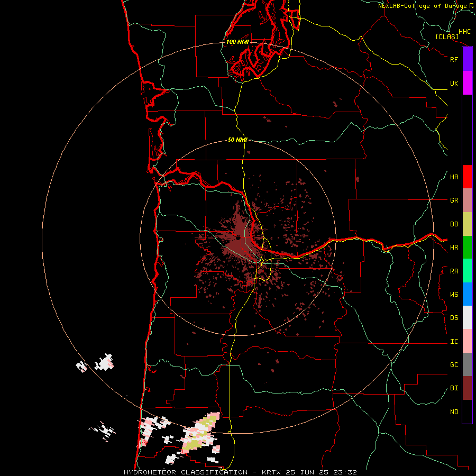Screen dimensions: 476x476
Task: Click the HA red legend swatch
Action: (x=467, y=177)
